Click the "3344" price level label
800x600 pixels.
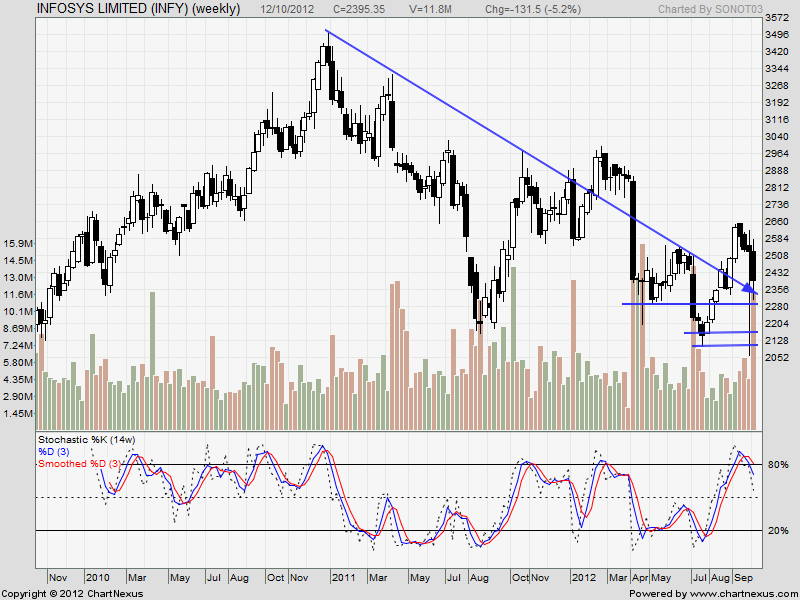(x=777, y=68)
